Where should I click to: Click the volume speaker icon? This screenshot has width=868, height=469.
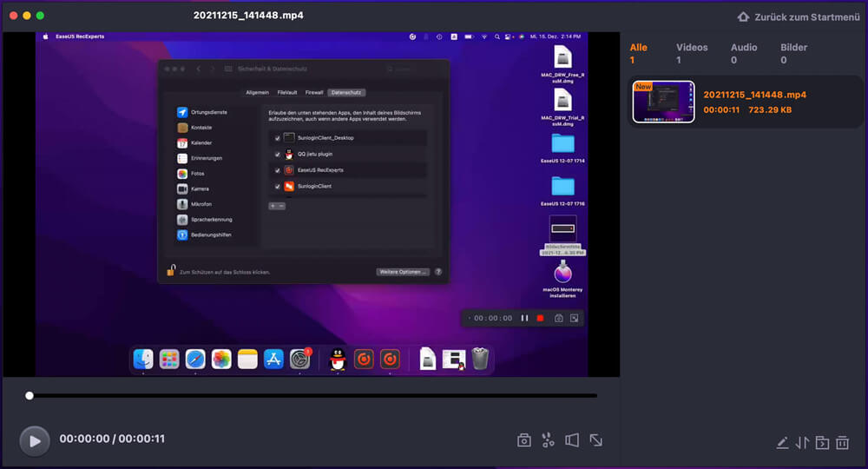pos(572,440)
